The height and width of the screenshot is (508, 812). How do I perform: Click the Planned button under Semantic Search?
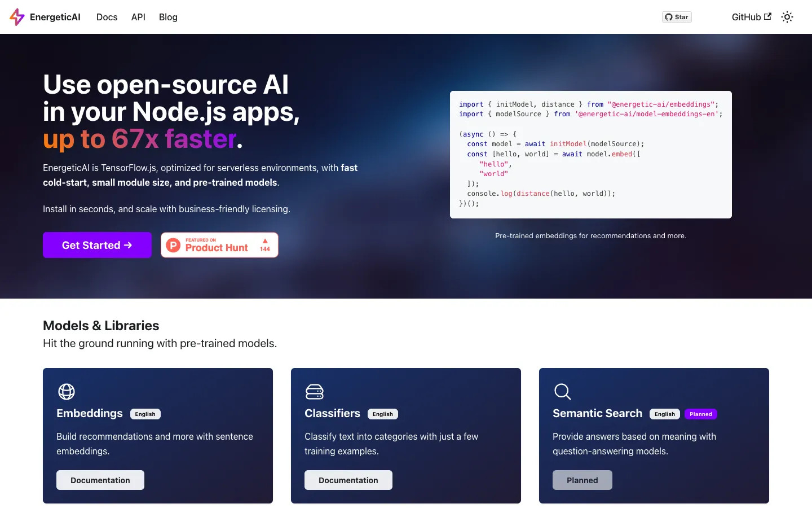click(x=582, y=480)
